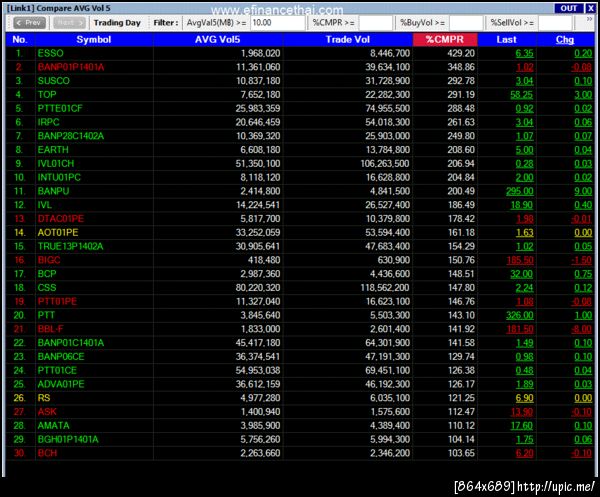Sort by the %CMPR column header
Screen dimensions: 600x497
point(445,39)
